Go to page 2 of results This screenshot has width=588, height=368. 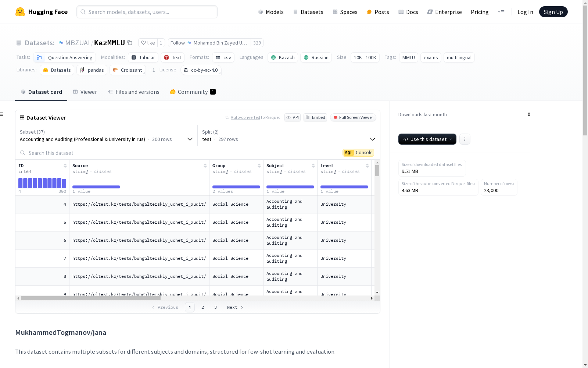click(202, 307)
